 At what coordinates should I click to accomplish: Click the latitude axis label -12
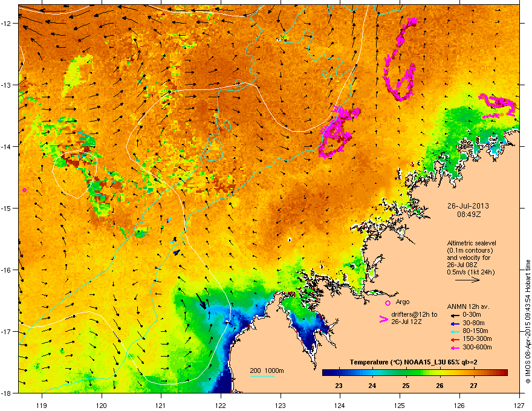(6, 24)
